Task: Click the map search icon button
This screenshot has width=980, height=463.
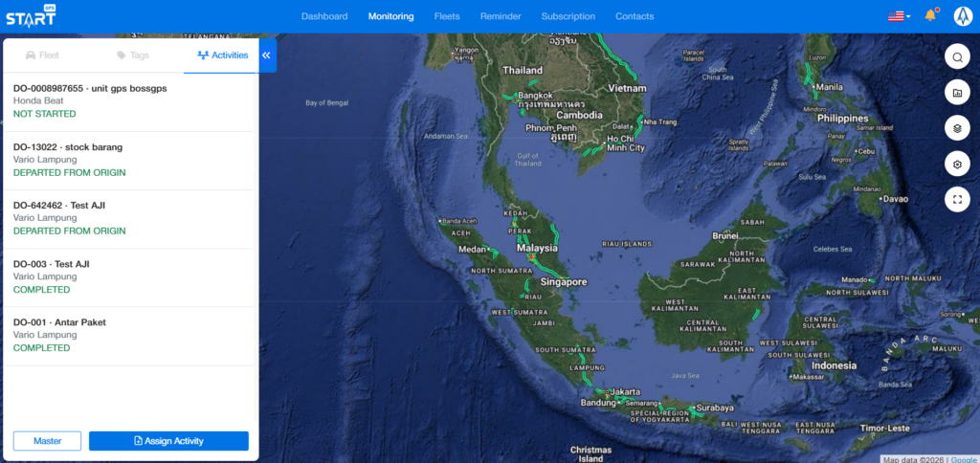Action: 956,56
